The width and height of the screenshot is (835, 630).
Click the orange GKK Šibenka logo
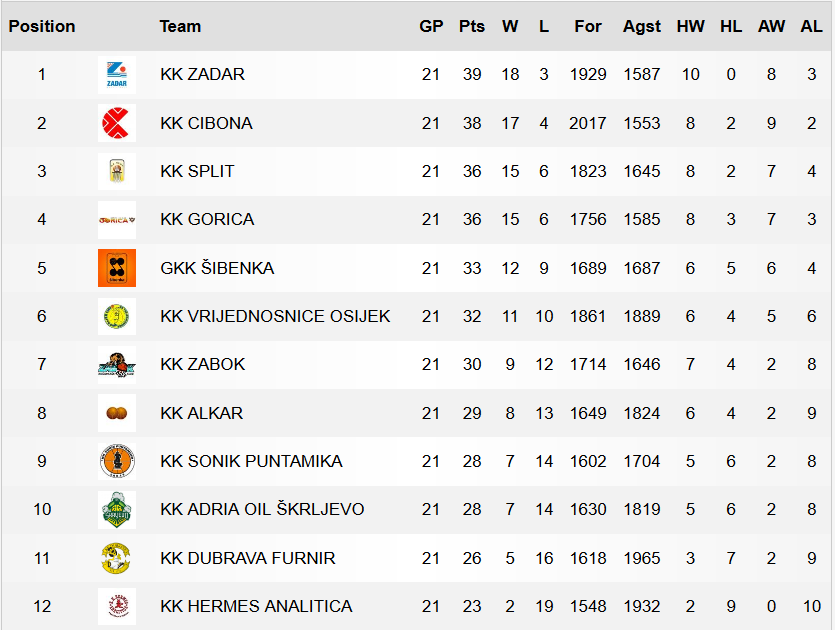coord(117,268)
